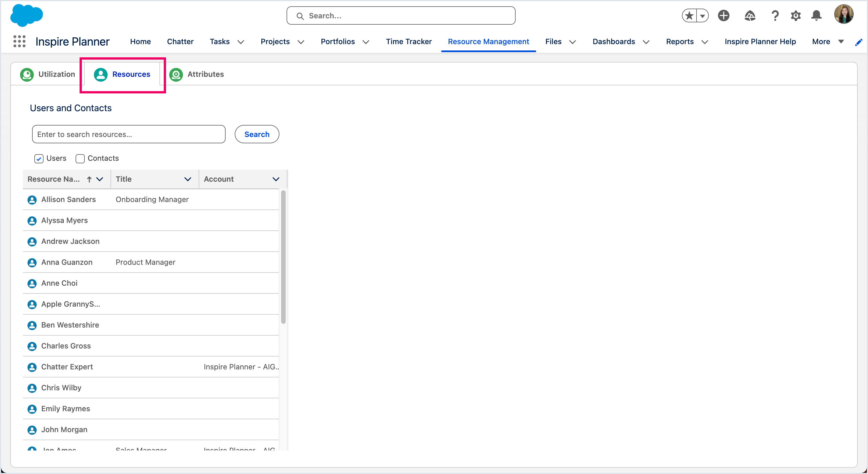Screen dimensions: 868x474
Task: Click 'Inspire Planner - AIG..' account cell for Chatter Expert
Action: click(x=241, y=367)
